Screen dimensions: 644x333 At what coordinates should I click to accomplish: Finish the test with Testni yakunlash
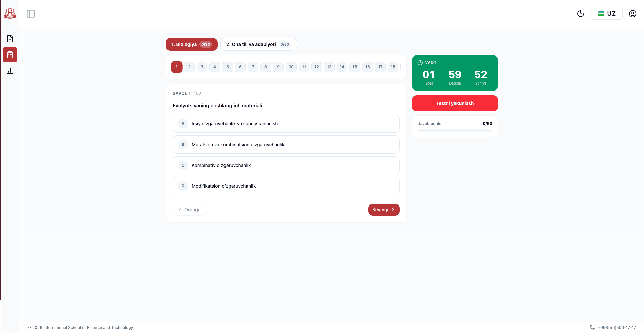(455, 103)
